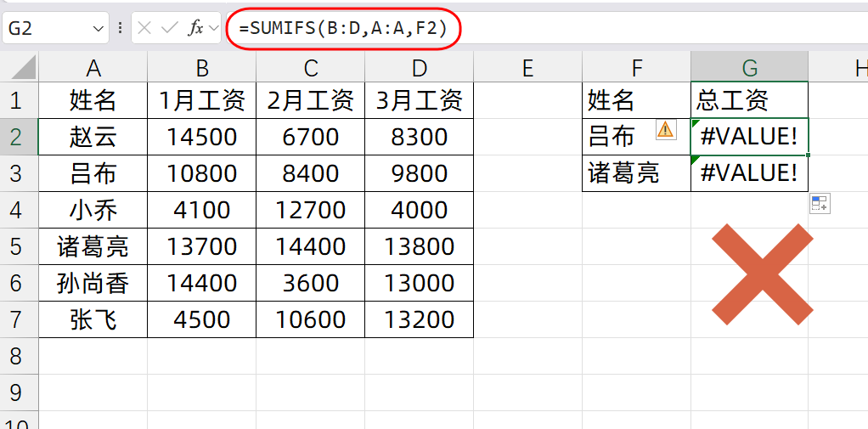Viewport: 868px width, 429px height.
Task: Click cell C5 with value 14400
Action: (311, 246)
